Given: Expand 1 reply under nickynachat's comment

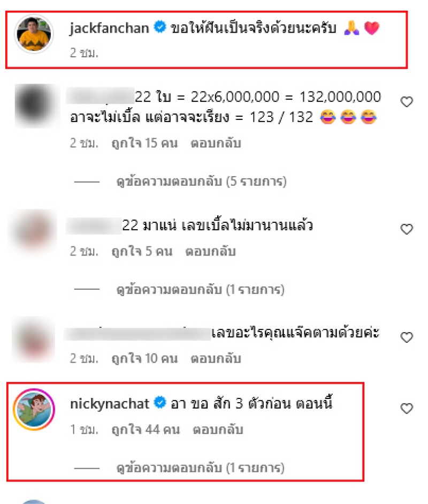Looking at the screenshot, I should pos(200,468).
